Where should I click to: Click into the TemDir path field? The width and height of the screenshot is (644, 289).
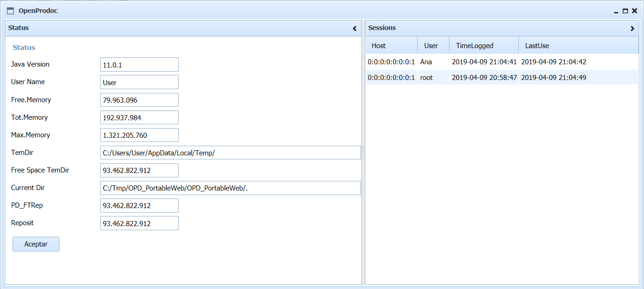pyautogui.click(x=230, y=153)
